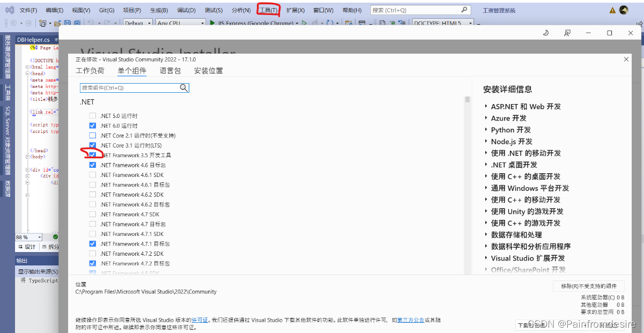Open the 文件(F) menu
The width and height of the screenshot is (644, 333).
(28, 10)
